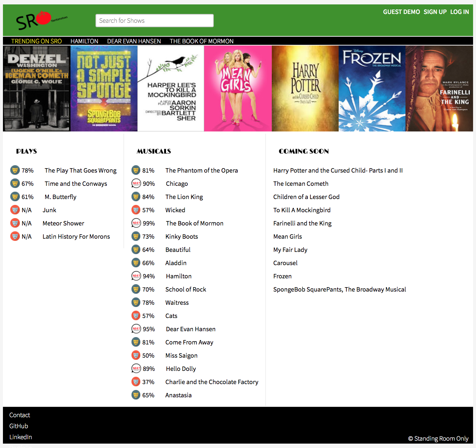This screenshot has height=448, width=476.
Task: Click the SRO badge icon beside Hamilton in Musicals
Action: [136, 276]
